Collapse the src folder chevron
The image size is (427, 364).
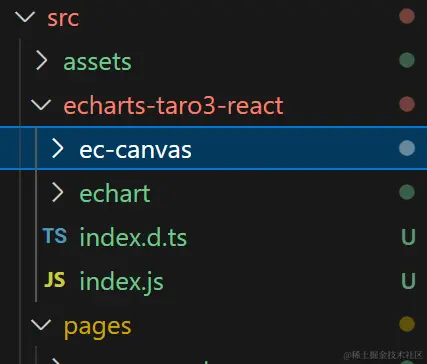[x=25, y=17]
